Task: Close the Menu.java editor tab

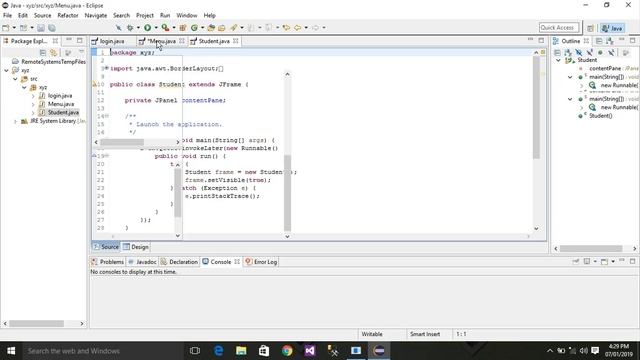Action: (x=182, y=41)
